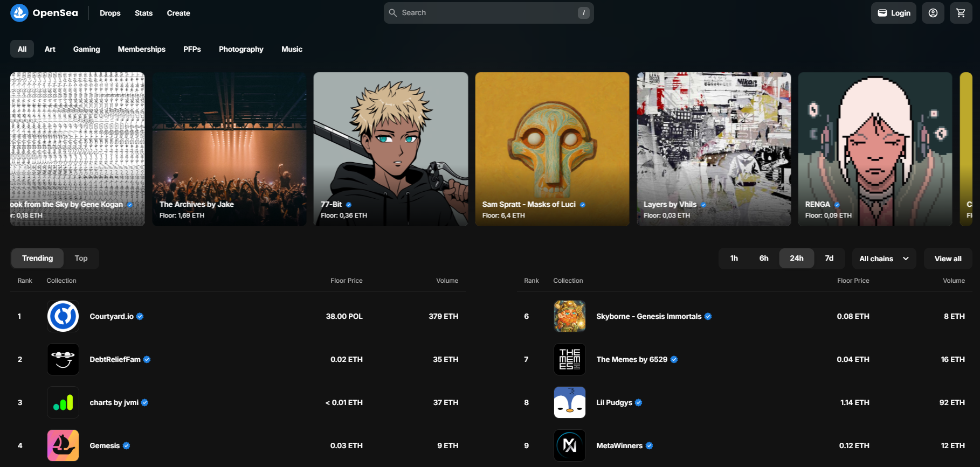The image size is (980, 467).
Task: Open the Create page
Action: 178,13
